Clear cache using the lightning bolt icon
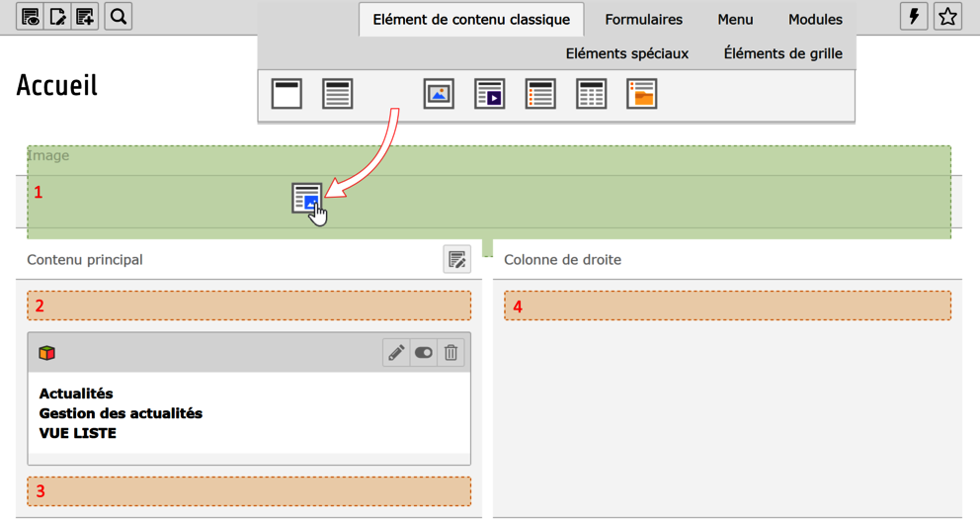This screenshot has height=526, width=980. [914, 16]
